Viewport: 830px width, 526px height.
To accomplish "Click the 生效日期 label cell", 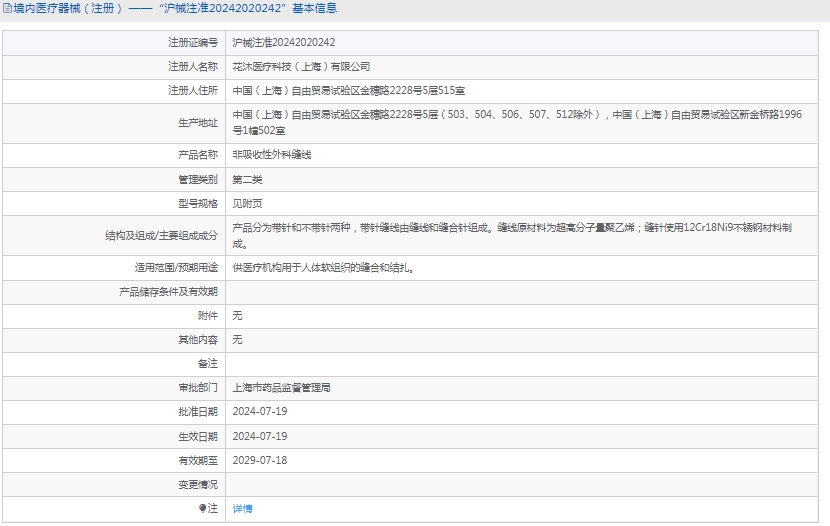I will [197, 436].
